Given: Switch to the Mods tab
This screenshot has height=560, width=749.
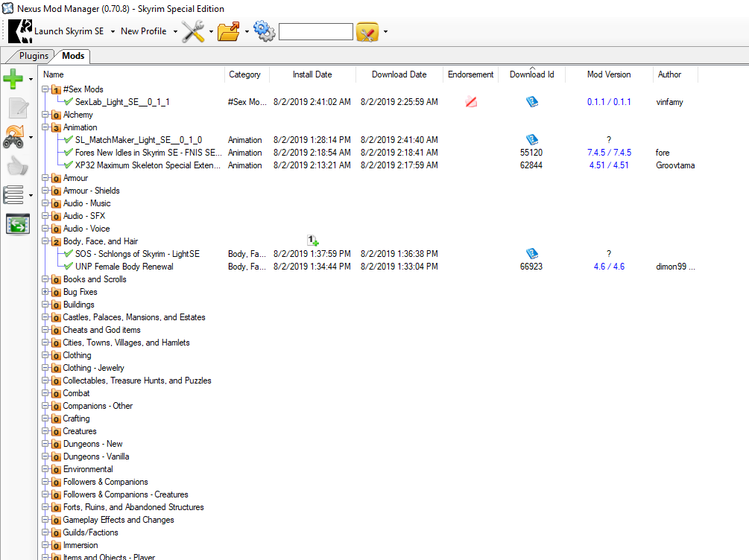Looking at the screenshot, I should point(73,56).
